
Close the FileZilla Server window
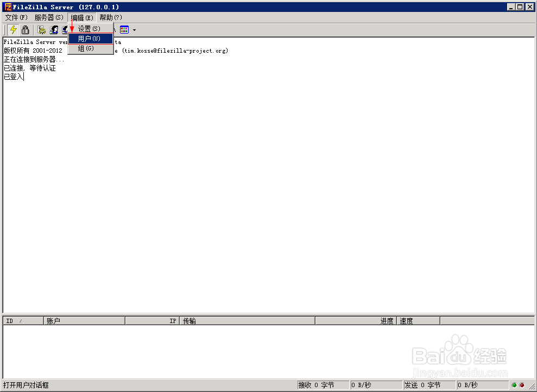[529, 7]
